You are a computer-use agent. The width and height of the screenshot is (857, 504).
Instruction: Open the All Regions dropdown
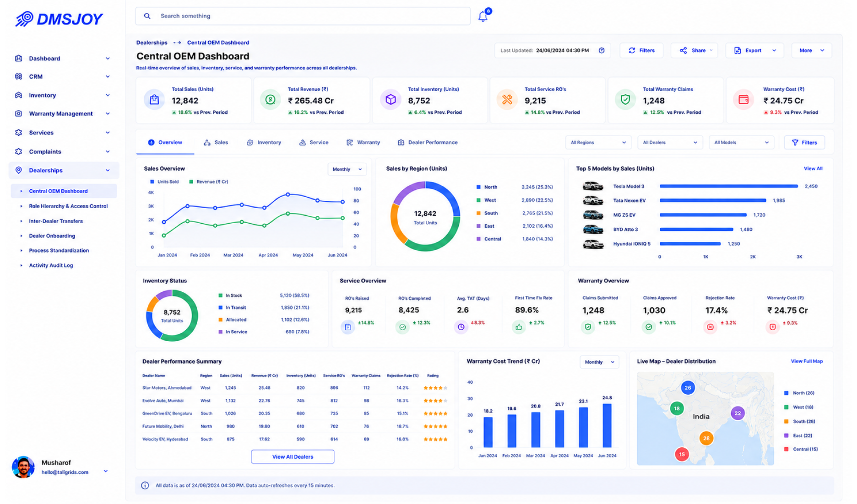point(598,142)
